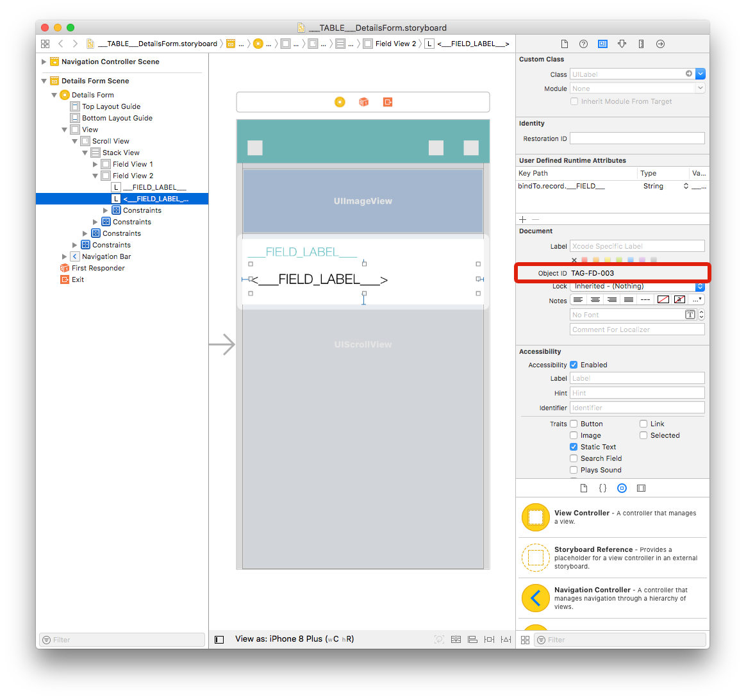Image resolution: width=746 pixels, height=700 pixels.
Task: Open the Connections inspector arrow icon
Action: 660,44
